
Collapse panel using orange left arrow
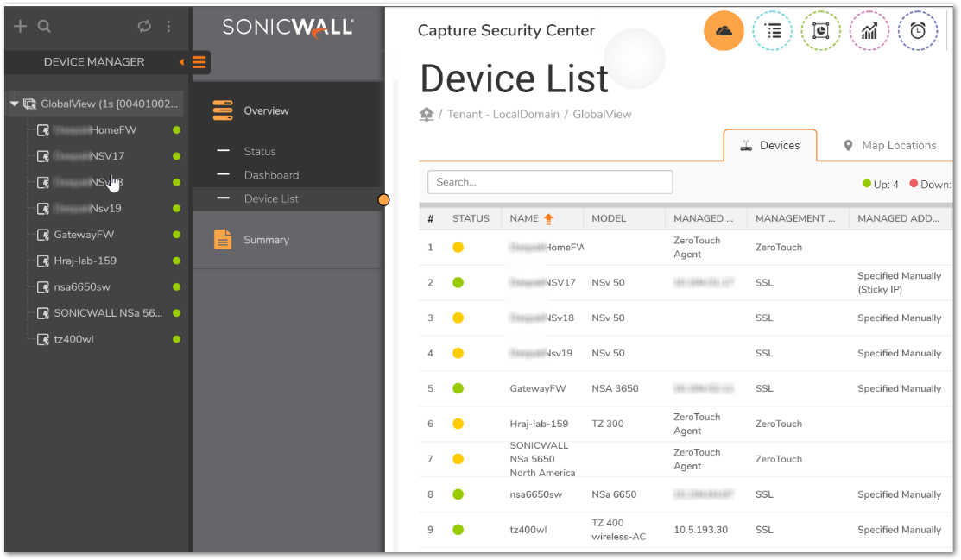point(181,62)
